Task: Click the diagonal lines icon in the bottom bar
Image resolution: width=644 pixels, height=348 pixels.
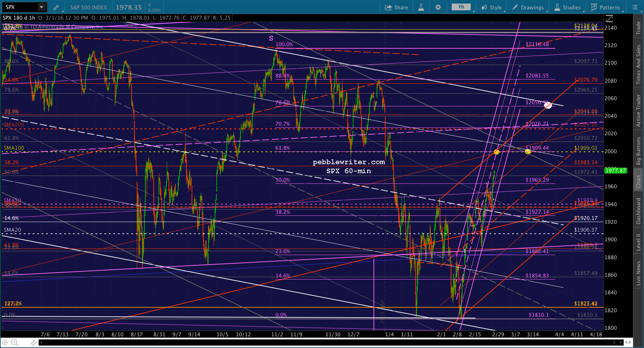Action: 34,342
